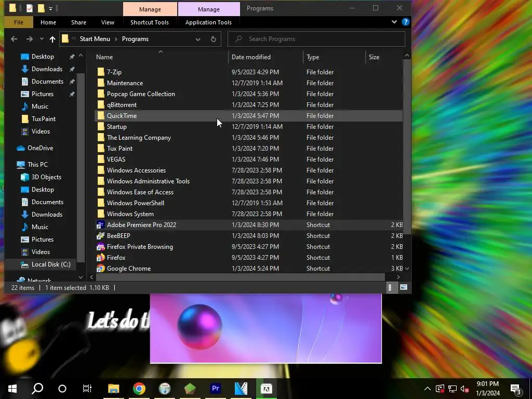Image resolution: width=532 pixels, height=399 pixels.
Task: Go up one folder level
Action: [x=52, y=39]
